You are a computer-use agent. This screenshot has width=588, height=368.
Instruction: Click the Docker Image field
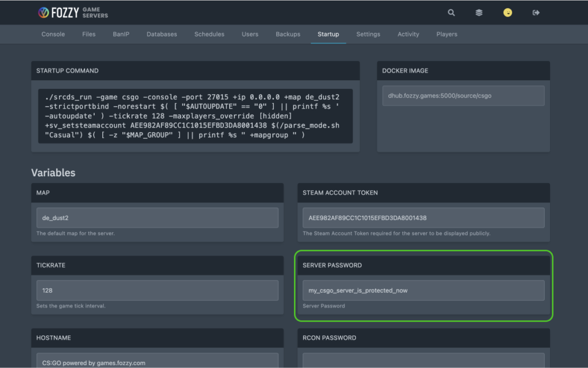tap(463, 95)
